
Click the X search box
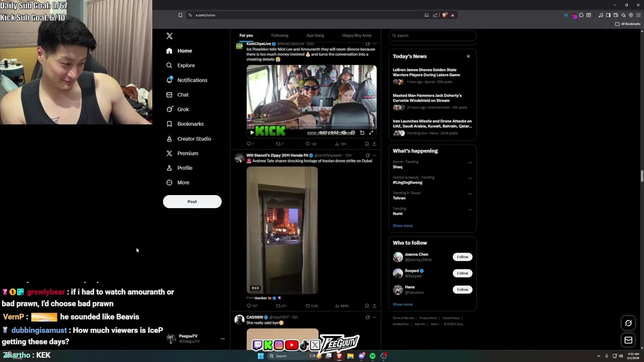(x=432, y=36)
